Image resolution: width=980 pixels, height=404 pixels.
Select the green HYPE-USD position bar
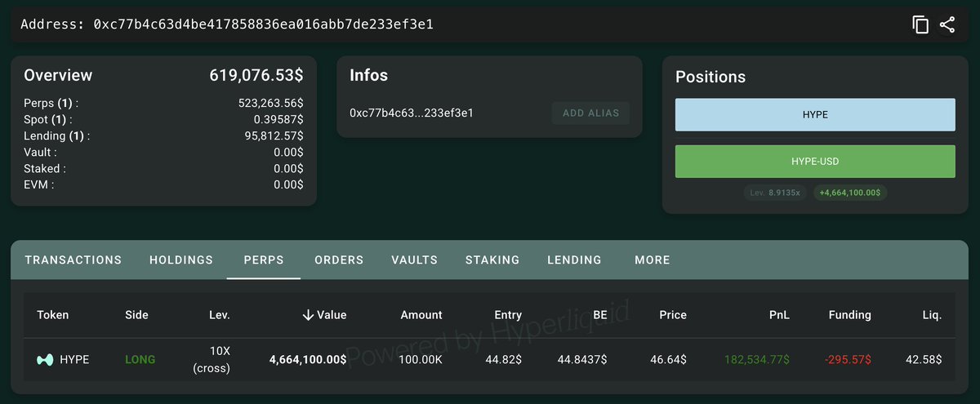click(x=815, y=162)
